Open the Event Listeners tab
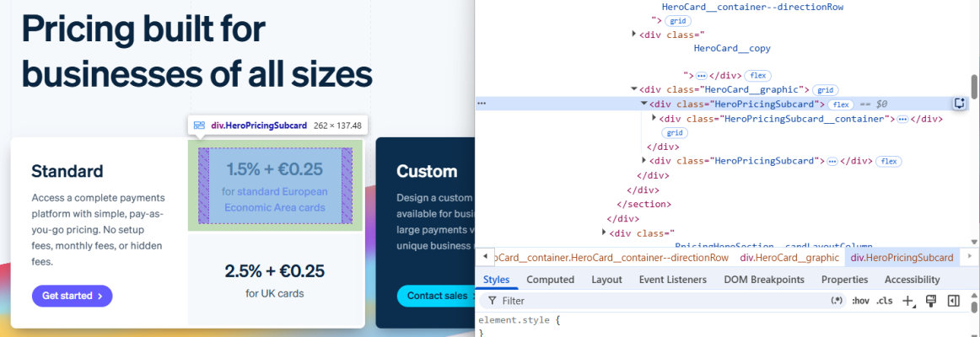 pyautogui.click(x=672, y=280)
